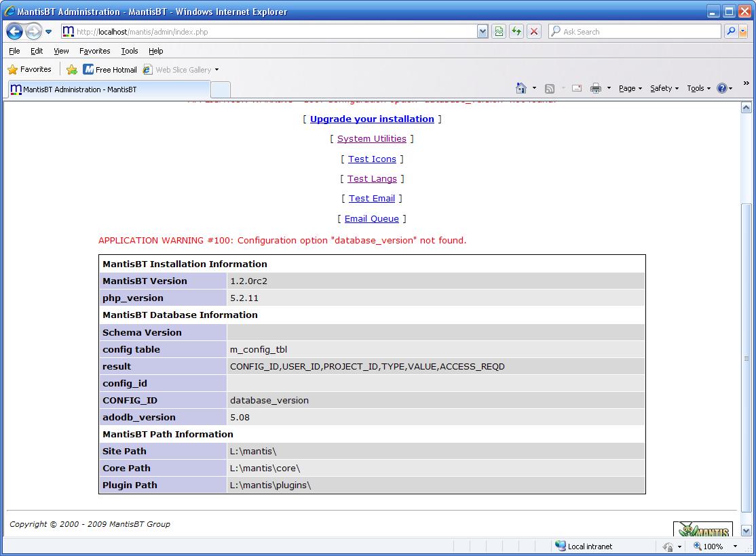Follow the Upgrade your installation link

coord(372,119)
